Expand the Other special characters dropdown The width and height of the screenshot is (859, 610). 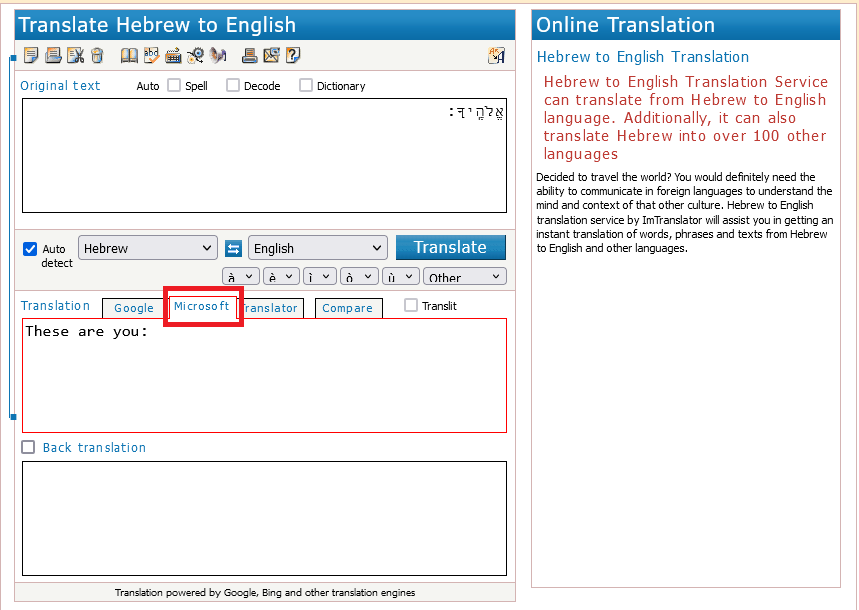coord(465,277)
